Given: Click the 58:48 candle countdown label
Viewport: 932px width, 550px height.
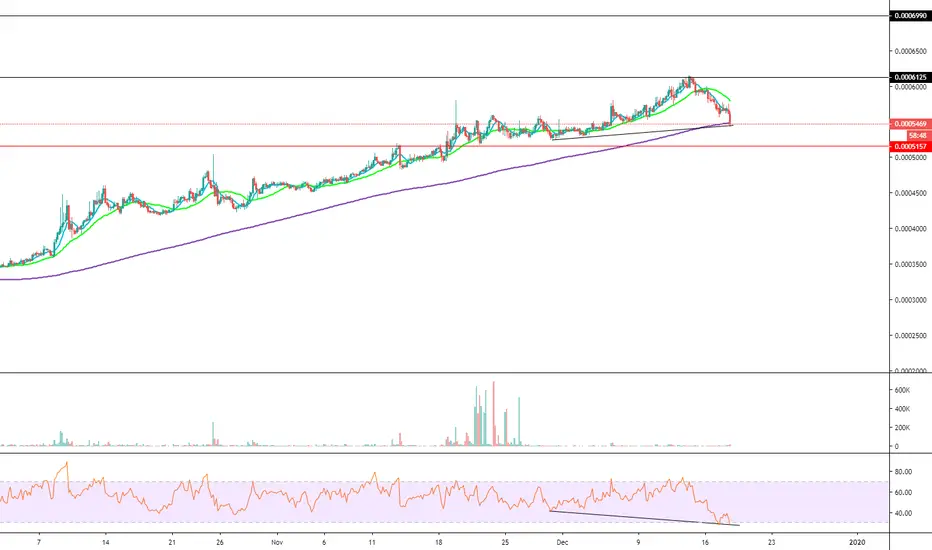Looking at the screenshot, I should pos(918,136).
